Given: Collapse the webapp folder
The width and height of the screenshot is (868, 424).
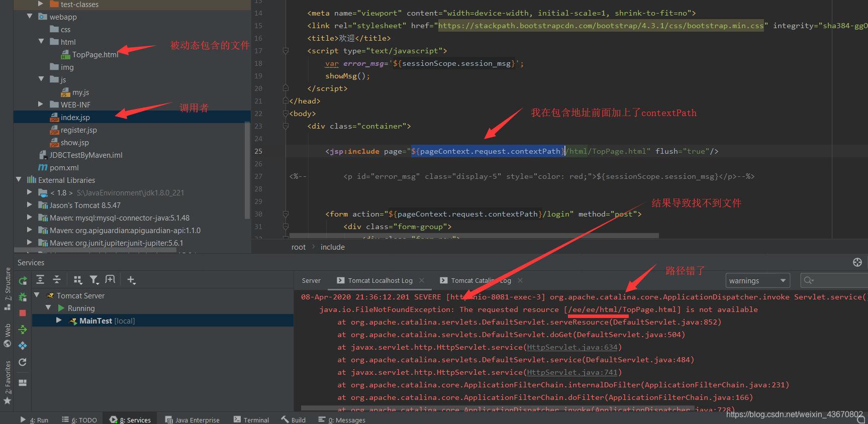Looking at the screenshot, I should point(30,16).
